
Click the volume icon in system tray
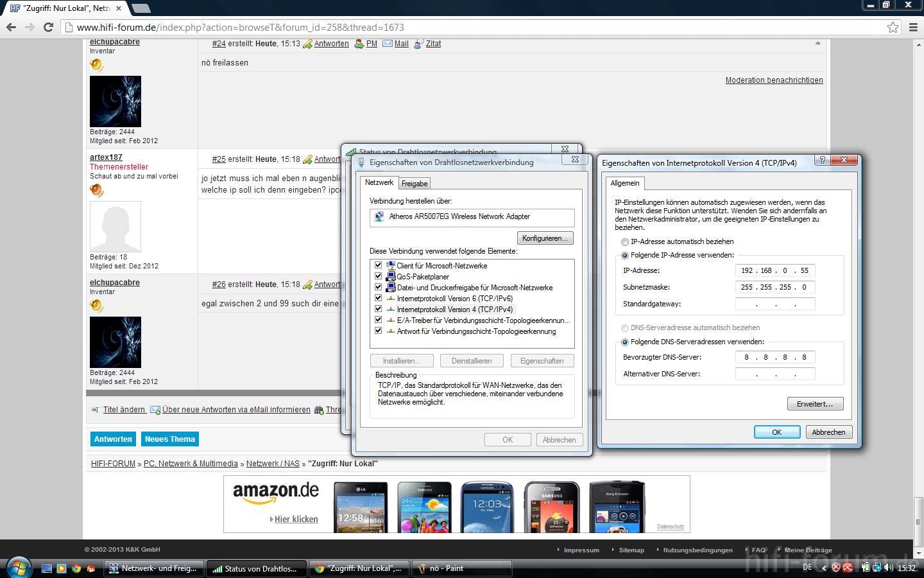888,568
